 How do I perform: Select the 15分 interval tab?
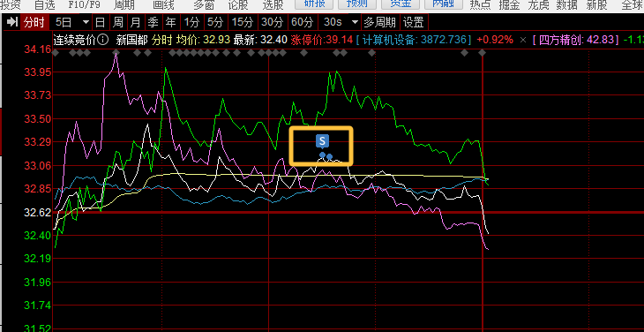[x=243, y=22]
